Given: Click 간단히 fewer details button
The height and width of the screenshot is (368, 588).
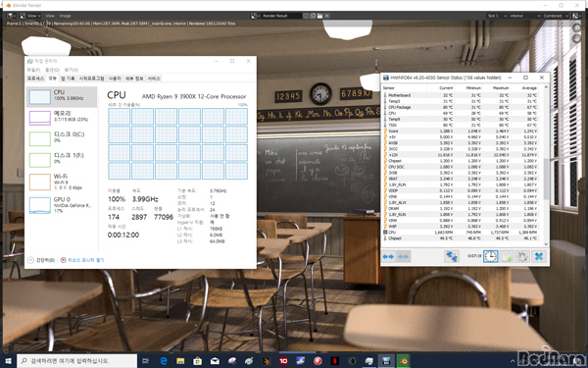Looking at the screenshot, I should tap(41, 260).
